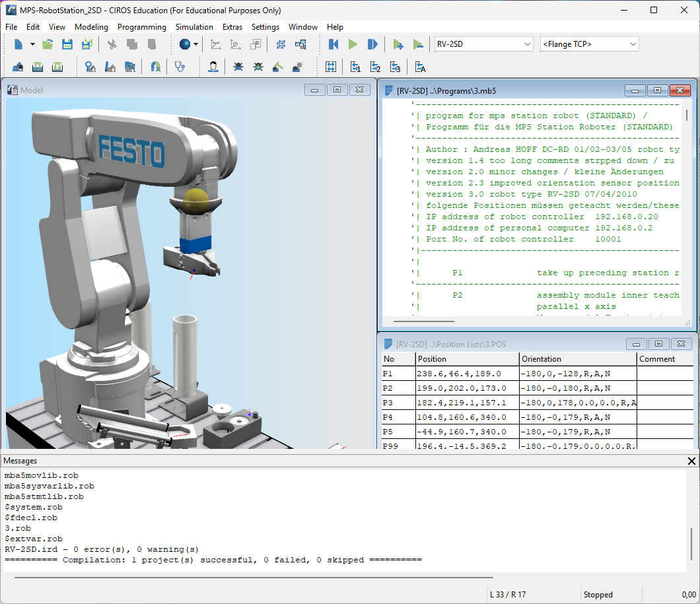The height and width of the screenshot is (604, 700).
Task: Select window layout 3 icon
Action: point(395,67)
